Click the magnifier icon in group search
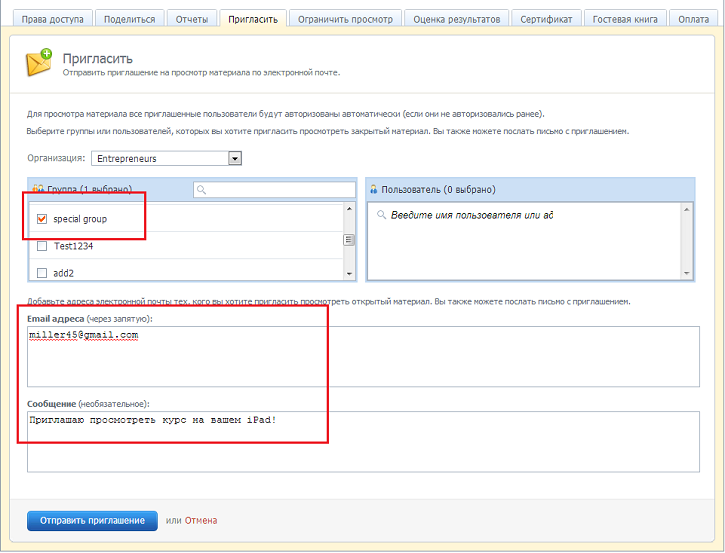 202,190
